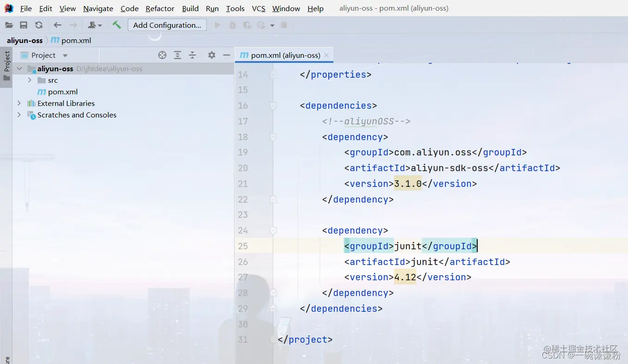Open Project panel settings gear
This screenshot has width=628, height=364.
212,55
